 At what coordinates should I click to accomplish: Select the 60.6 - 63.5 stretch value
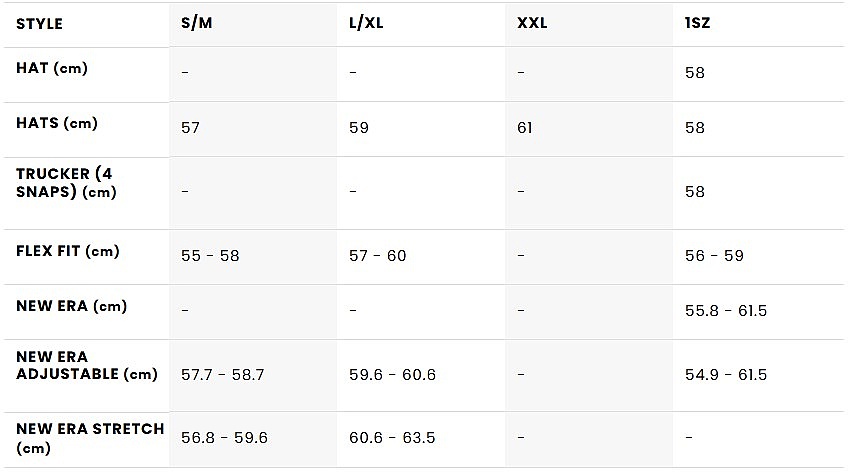coord(392,438)
